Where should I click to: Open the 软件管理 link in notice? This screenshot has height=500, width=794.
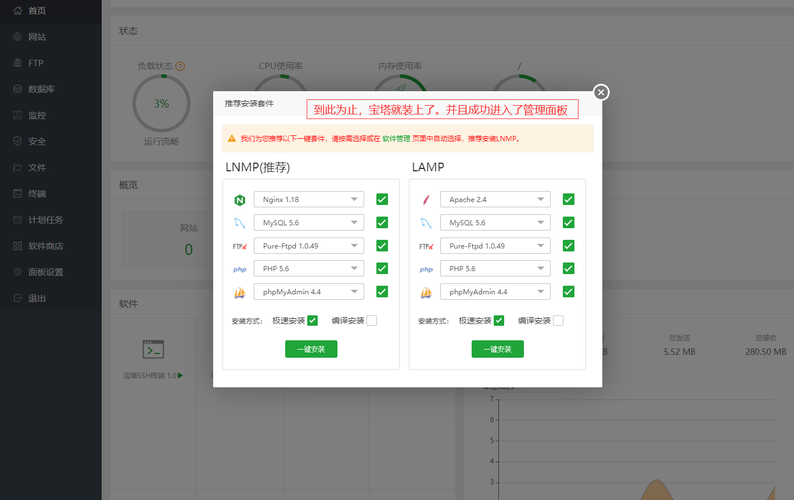396,138
